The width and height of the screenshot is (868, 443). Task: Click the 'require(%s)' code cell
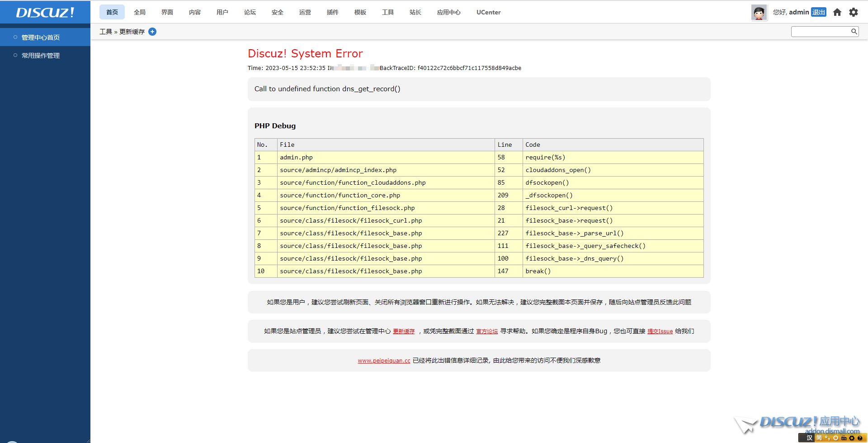[x=613, y=157]
